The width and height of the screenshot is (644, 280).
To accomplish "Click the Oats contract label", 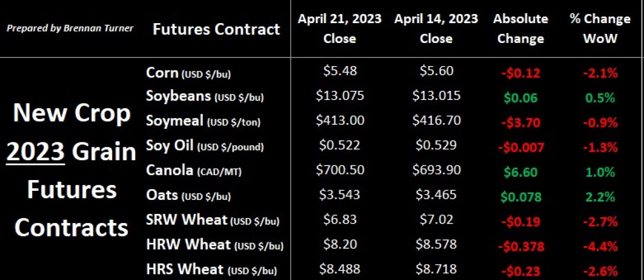I will (188, 195).
